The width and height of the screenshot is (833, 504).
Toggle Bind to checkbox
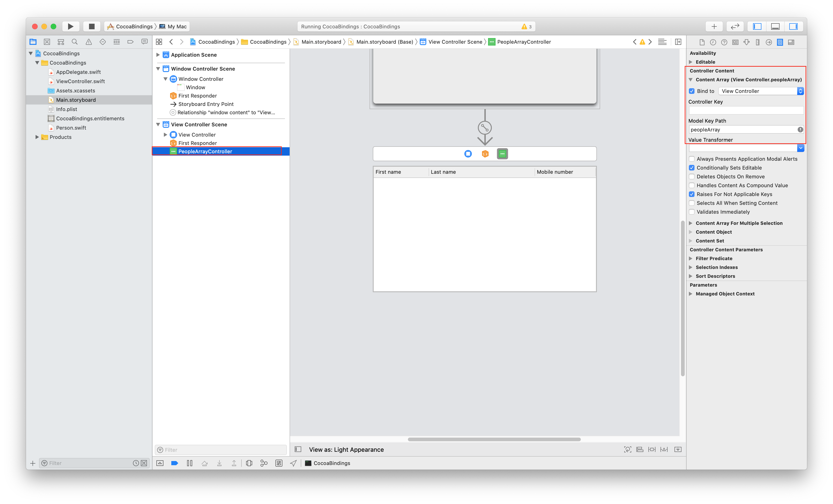[692, 91]
